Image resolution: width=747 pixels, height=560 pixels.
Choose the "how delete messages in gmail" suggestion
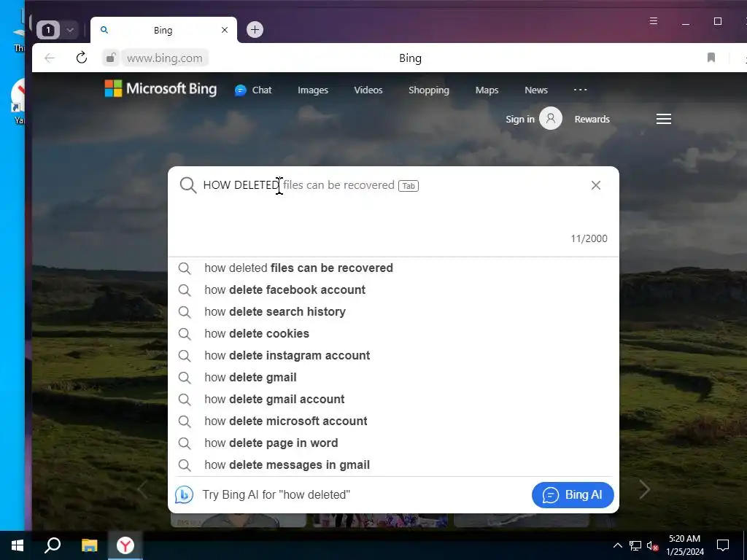393,465
